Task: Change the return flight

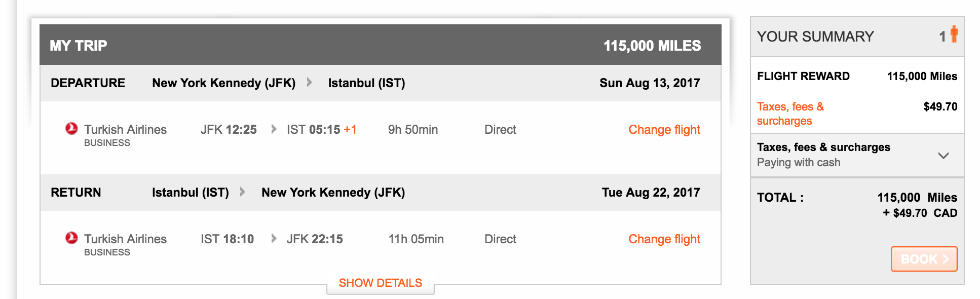Action: point(664,239)
